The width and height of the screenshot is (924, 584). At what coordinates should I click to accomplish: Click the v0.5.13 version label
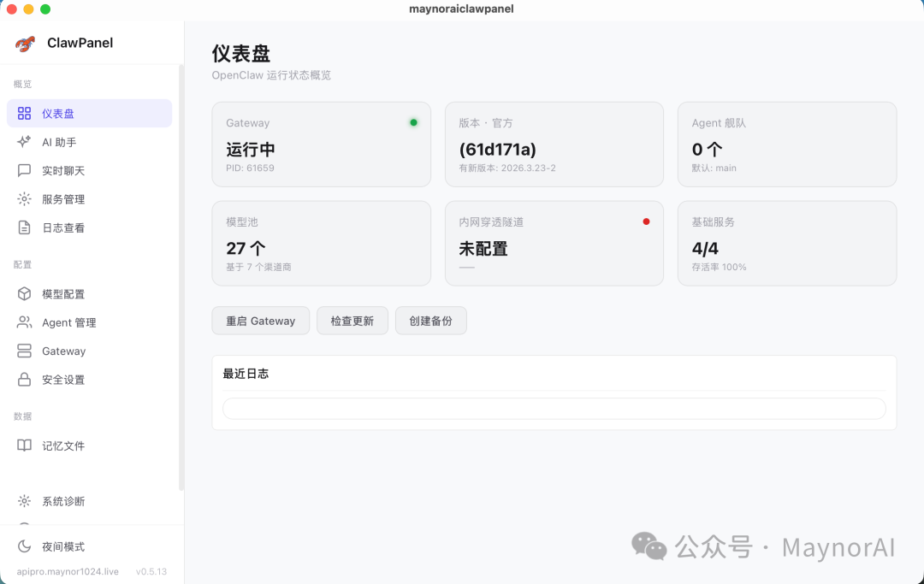pyautogui.click(x=151, y=572)
